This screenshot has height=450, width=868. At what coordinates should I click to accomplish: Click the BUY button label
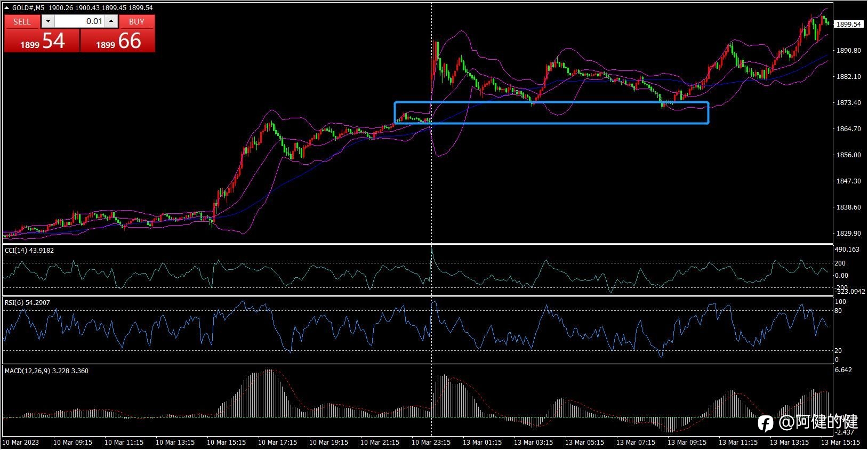click(x=136, y=21)
